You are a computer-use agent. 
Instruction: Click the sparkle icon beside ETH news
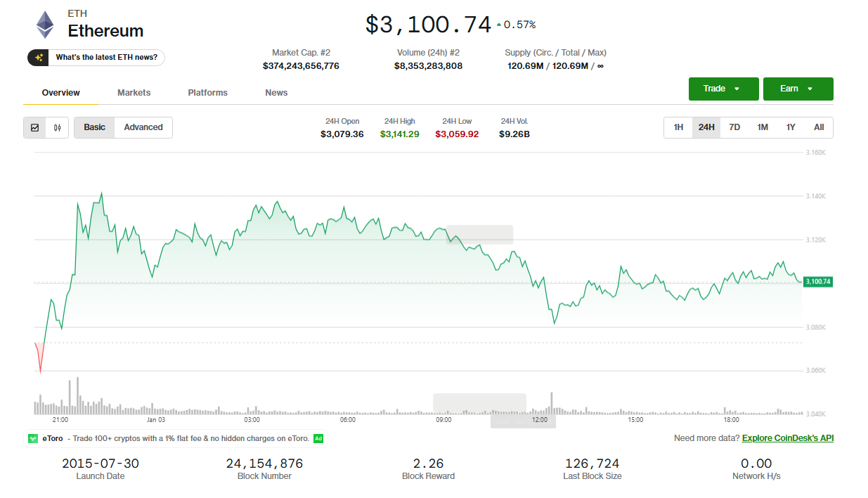pos(39,58)
